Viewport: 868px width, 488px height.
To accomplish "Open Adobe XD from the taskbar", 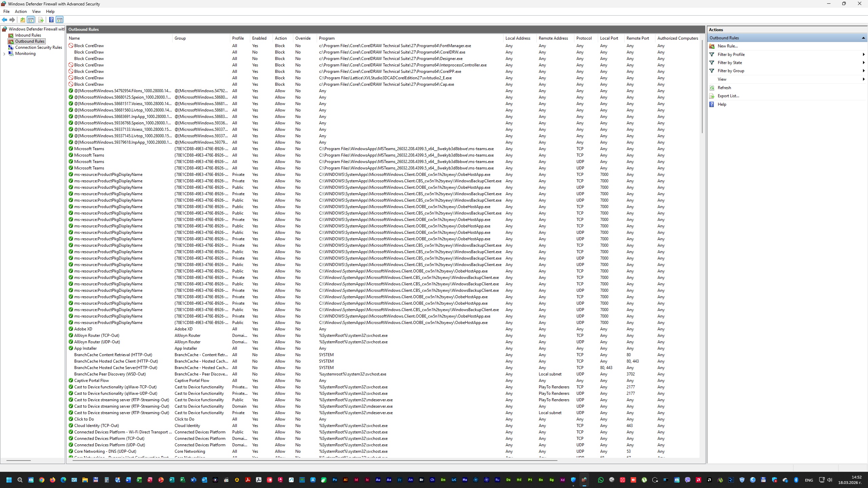I will [x=563, y=480].
